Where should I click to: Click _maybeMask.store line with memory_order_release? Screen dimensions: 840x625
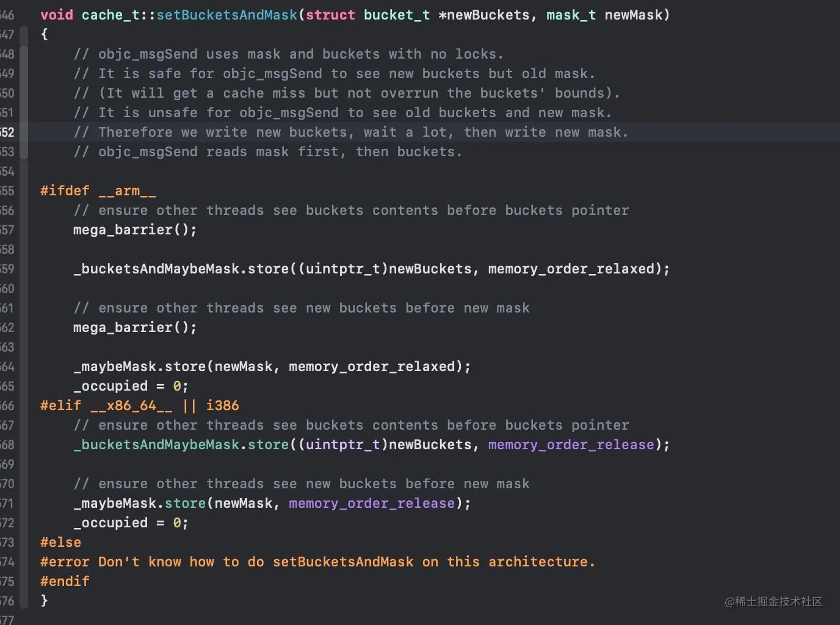coord(272,503)
